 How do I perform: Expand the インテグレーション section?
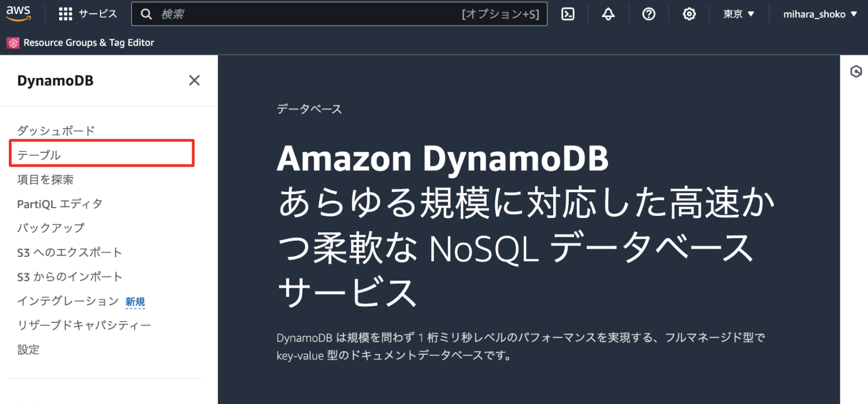pos(67,301)
